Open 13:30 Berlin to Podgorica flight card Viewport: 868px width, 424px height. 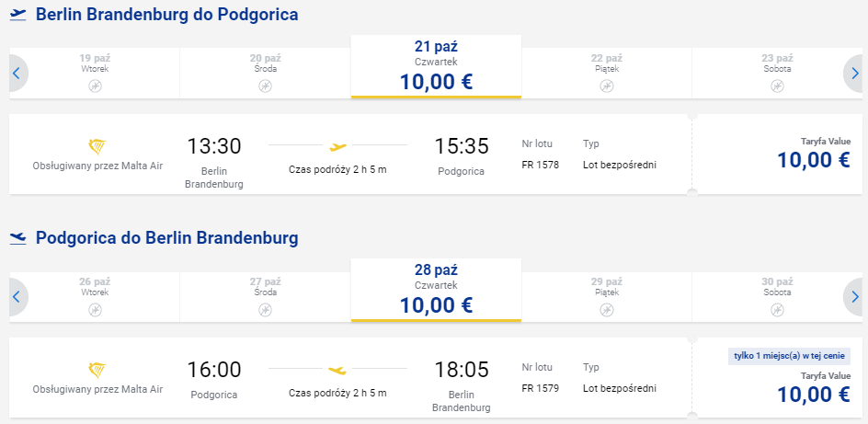(350, 154)
